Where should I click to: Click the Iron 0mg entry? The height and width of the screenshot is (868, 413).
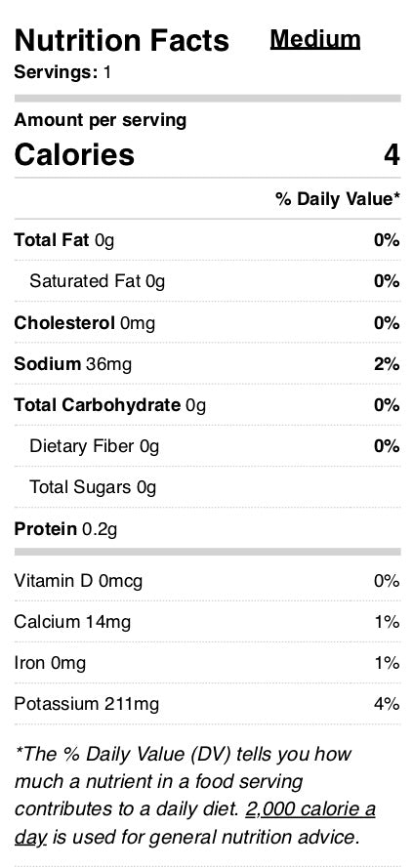[50, 663]
